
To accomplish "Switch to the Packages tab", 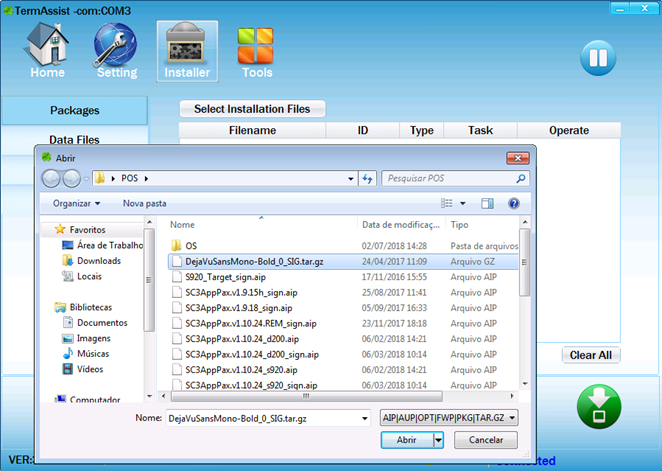I will coord(74,110).
